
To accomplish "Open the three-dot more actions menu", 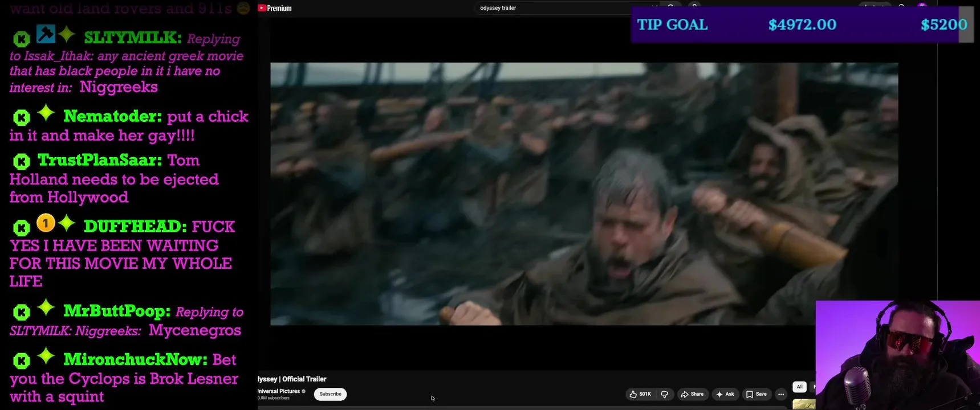I will [781, 394].
